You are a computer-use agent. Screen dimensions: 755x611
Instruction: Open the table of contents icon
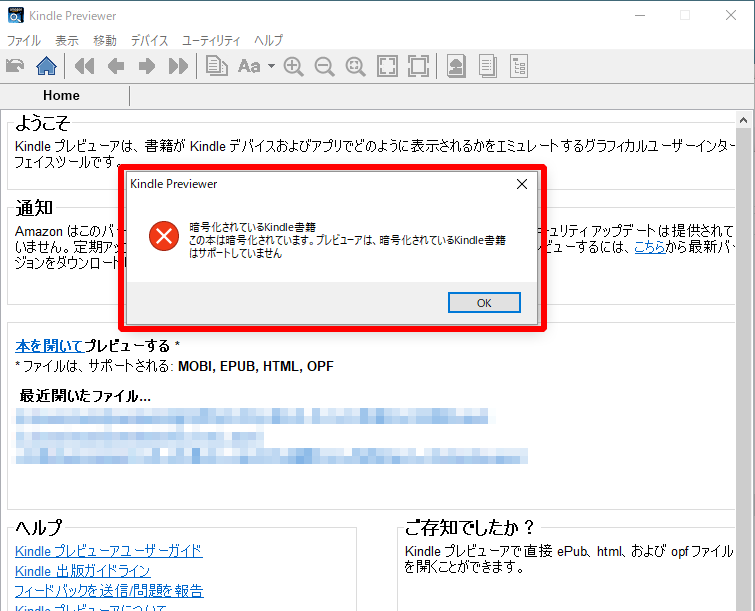pyautogui.click(x=519, y=66)
